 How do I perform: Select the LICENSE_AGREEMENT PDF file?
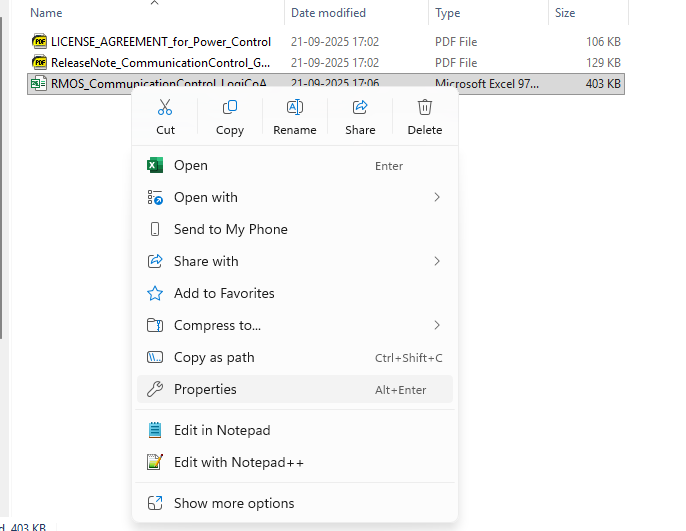pyautogui.click(x=160, y=41)
